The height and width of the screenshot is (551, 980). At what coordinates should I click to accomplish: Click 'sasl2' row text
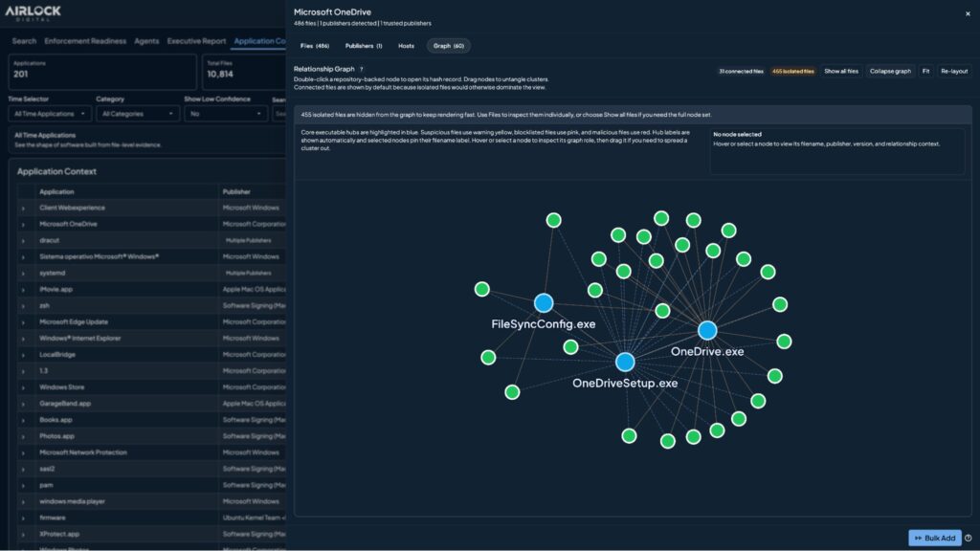[x=47, y=469]
